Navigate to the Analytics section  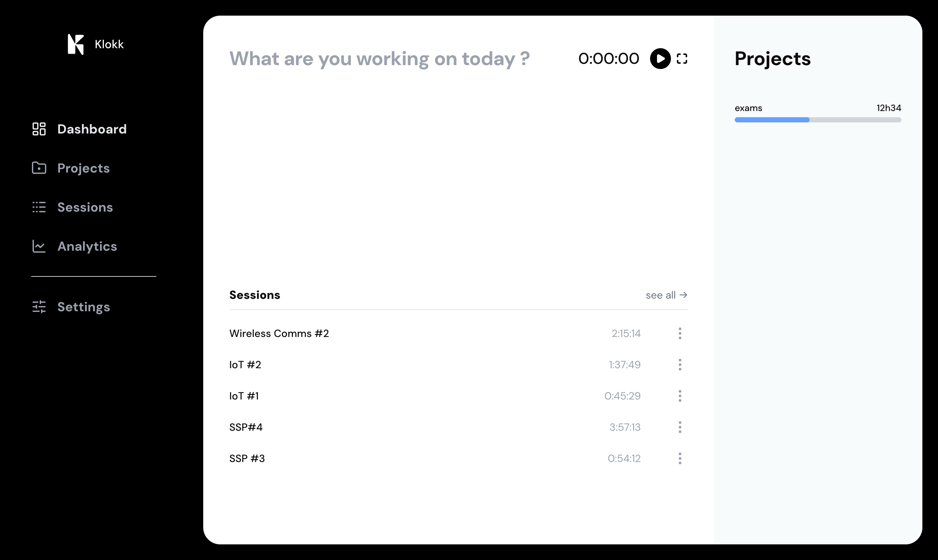tap(87, 246)
